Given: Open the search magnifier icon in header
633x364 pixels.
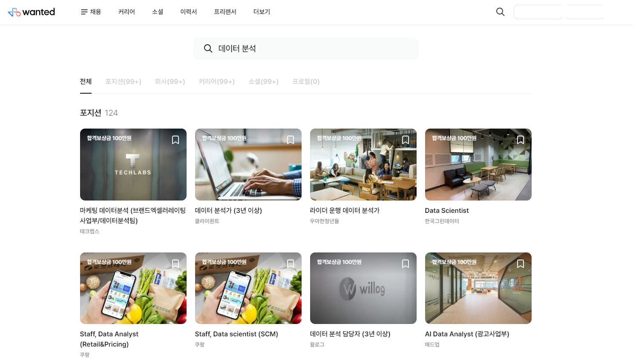Looking at the screenshot, I should coord(500,12).
